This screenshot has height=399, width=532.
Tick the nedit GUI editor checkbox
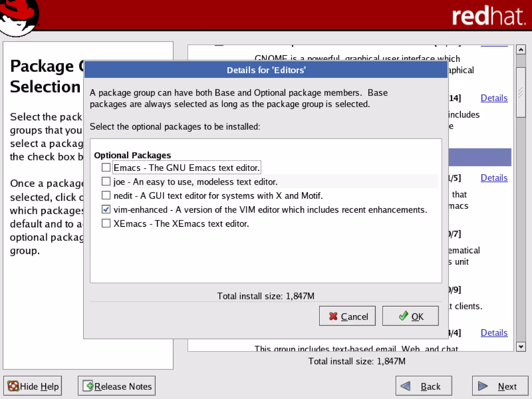(x=106, y=195)
